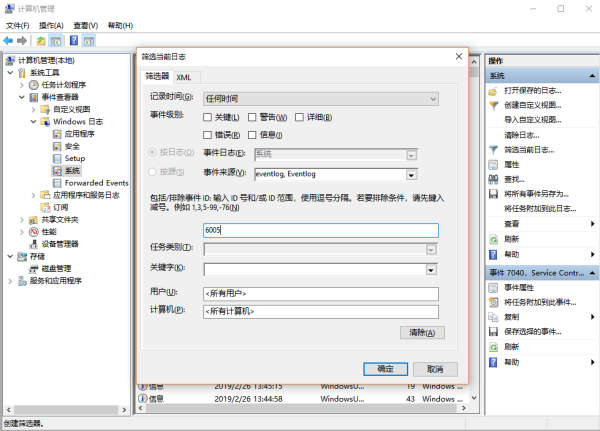Click the 属性 action icon
The height and width of the screenshot is (431, 600).
[x=493, y=165]
